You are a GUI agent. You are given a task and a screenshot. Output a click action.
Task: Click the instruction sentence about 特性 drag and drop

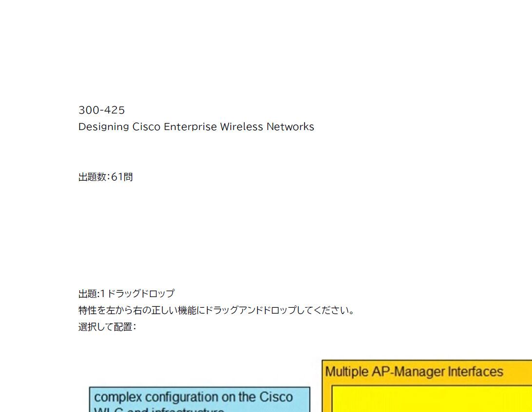(216, 310)
